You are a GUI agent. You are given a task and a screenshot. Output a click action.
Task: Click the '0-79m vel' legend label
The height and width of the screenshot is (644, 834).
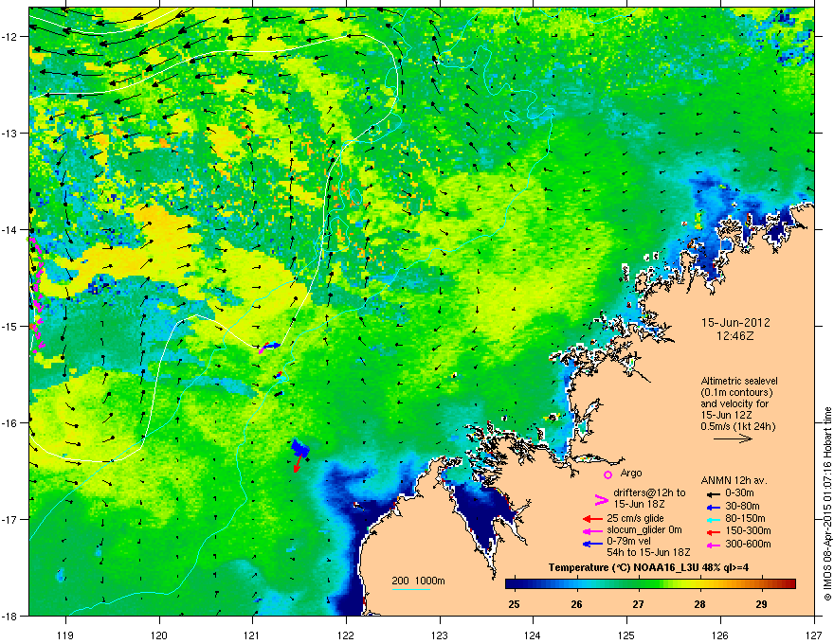point(627,541)
